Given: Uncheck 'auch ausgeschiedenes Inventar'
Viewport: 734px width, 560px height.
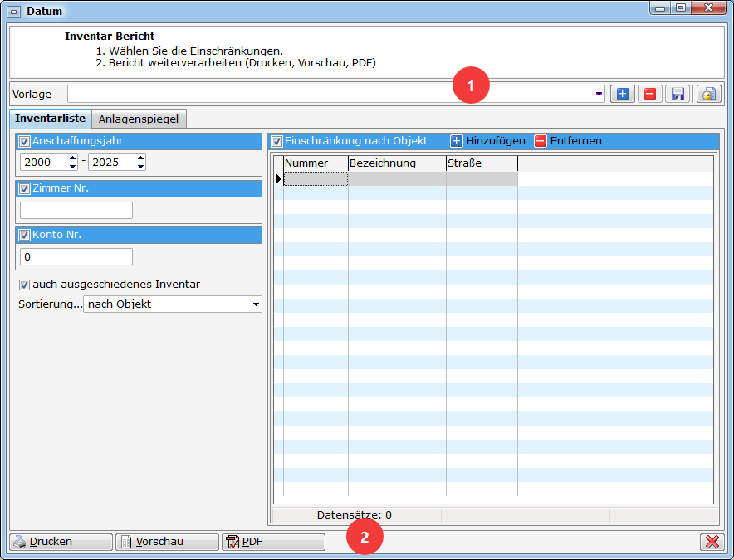Looking at the screenshot, I should point(24,285).
